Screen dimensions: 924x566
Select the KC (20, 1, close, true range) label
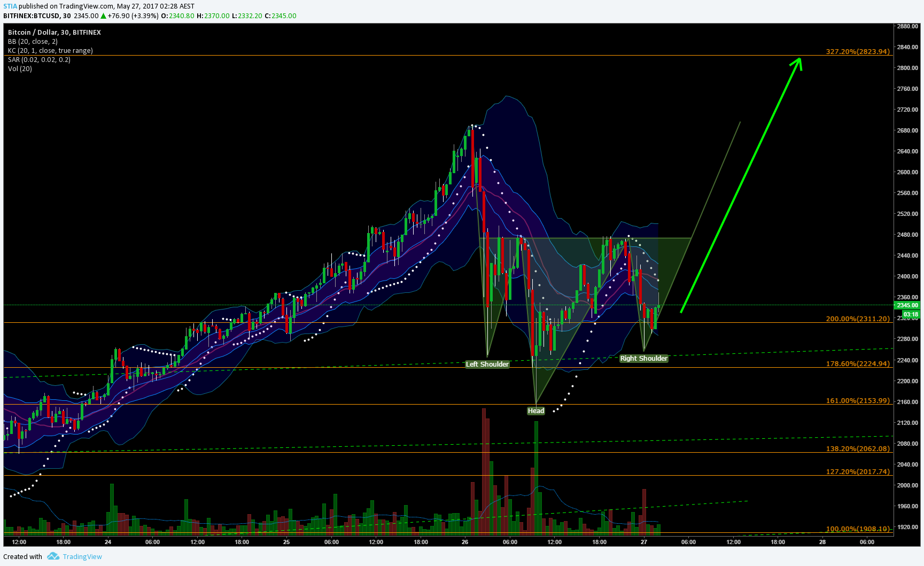click(50, 51)
